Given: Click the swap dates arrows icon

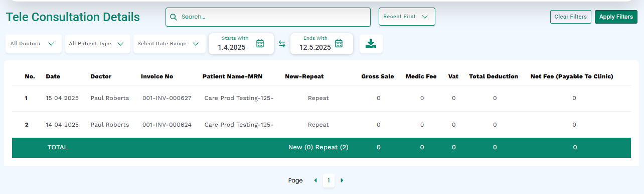Looking at the screenshot, I should [282, 44].
